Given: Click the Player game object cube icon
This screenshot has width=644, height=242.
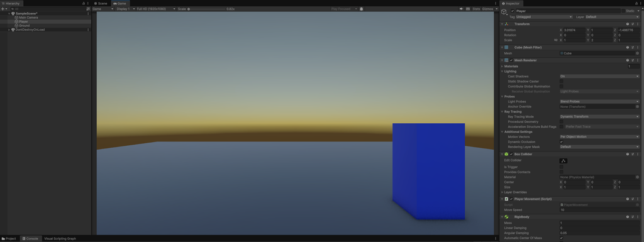Looking at the screenshot, I should point(16,21).
